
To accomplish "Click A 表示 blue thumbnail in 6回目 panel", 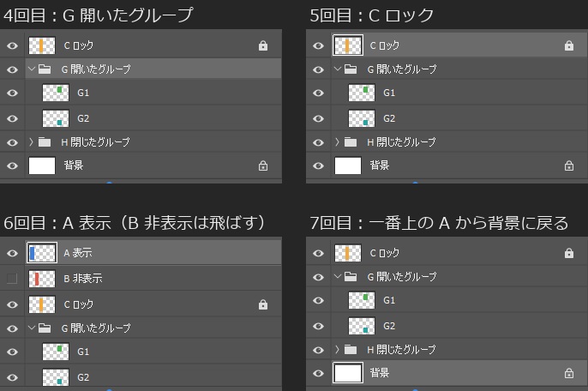I will [42, 253].
